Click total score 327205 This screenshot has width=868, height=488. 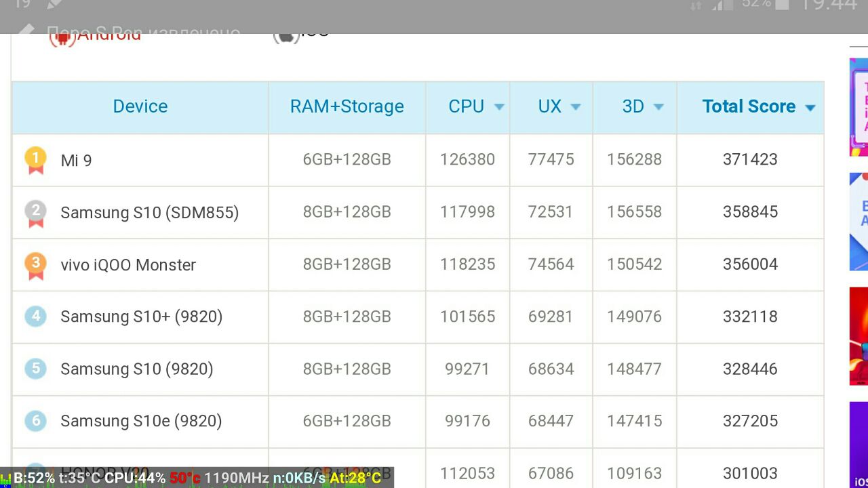point(750,421)
